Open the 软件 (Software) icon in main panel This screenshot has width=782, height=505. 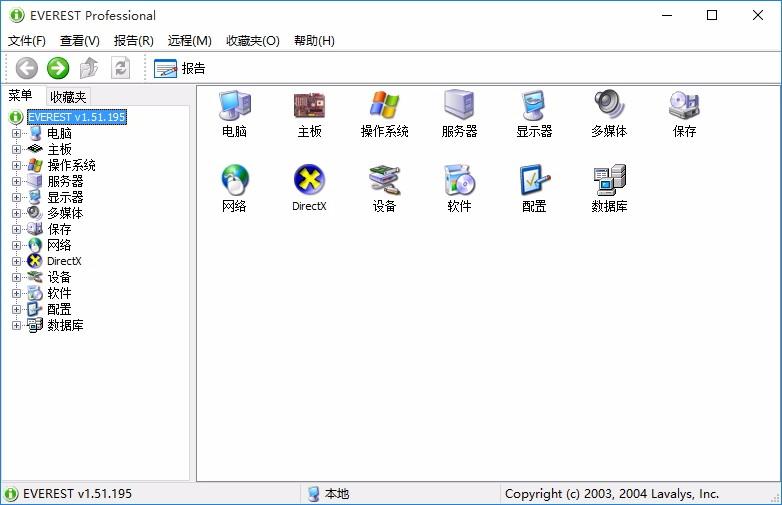click(x=459, y=180)
